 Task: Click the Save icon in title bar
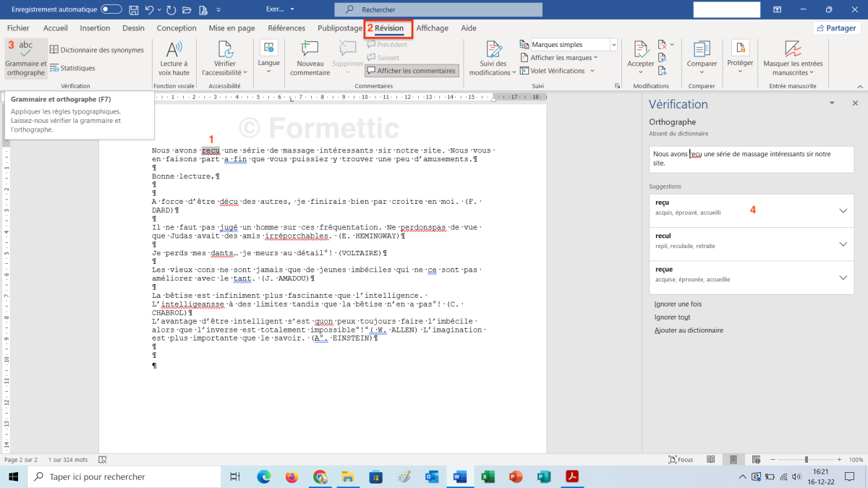point(134,10)
